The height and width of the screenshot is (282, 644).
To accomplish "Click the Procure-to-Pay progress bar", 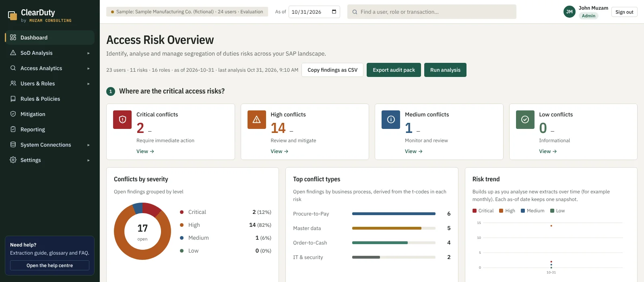I will click(x=394, y=214).
